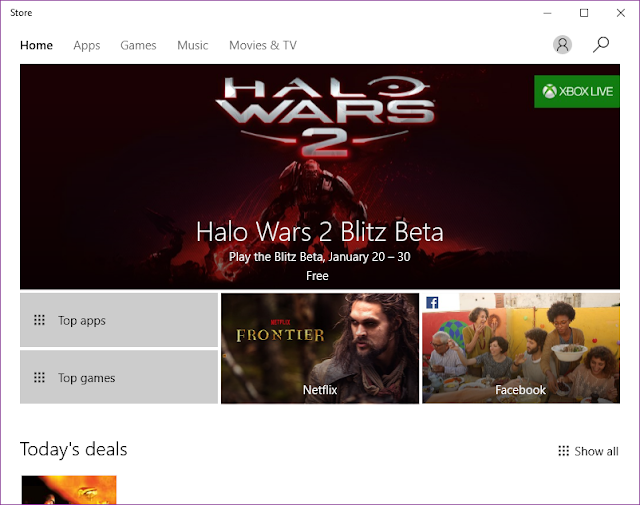Open the Movies & TV tab
The image size is (640, 505).
[263, 45]
